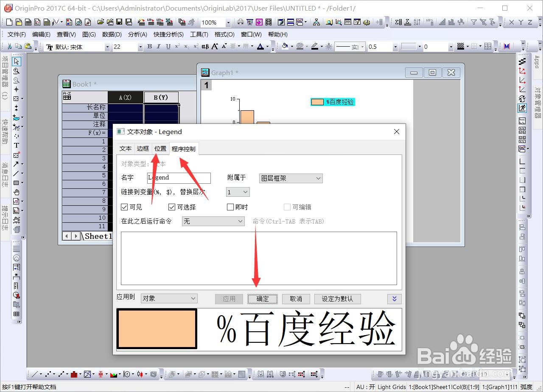The image size is (543, 392).
Task: Click the superscript x² button
Action: (x=177, y=47)
